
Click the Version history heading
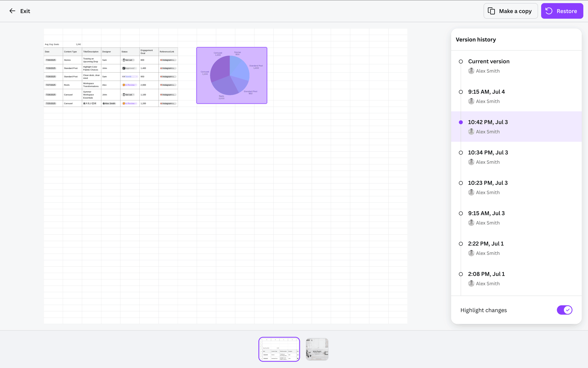[476, 40]
